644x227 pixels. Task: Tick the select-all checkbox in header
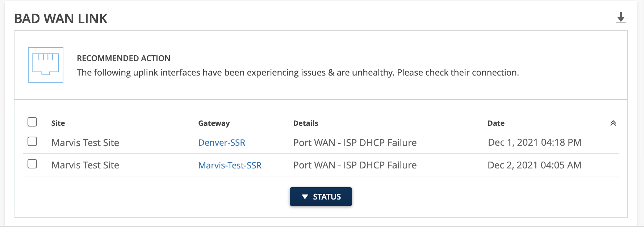click(32, 122)
